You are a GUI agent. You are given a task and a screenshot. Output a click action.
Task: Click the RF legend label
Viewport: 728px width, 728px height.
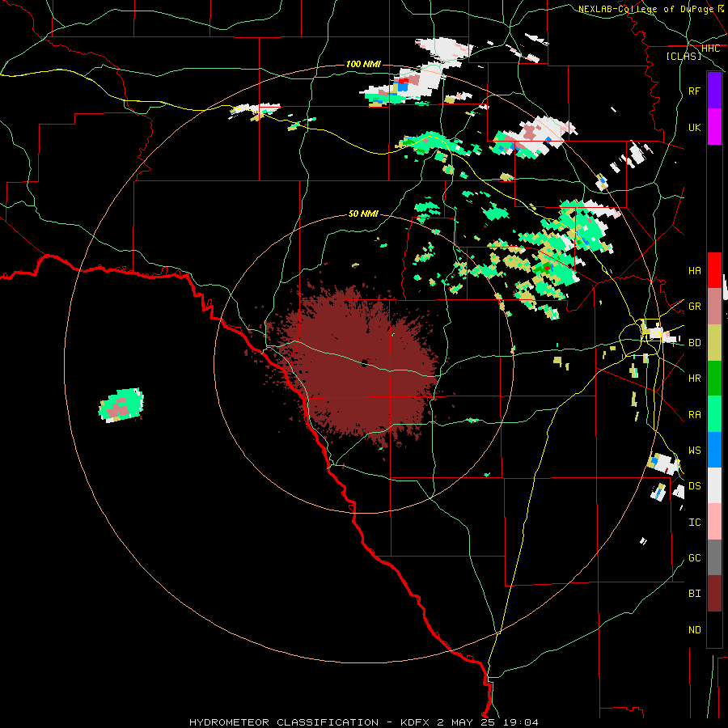[694, 91]
